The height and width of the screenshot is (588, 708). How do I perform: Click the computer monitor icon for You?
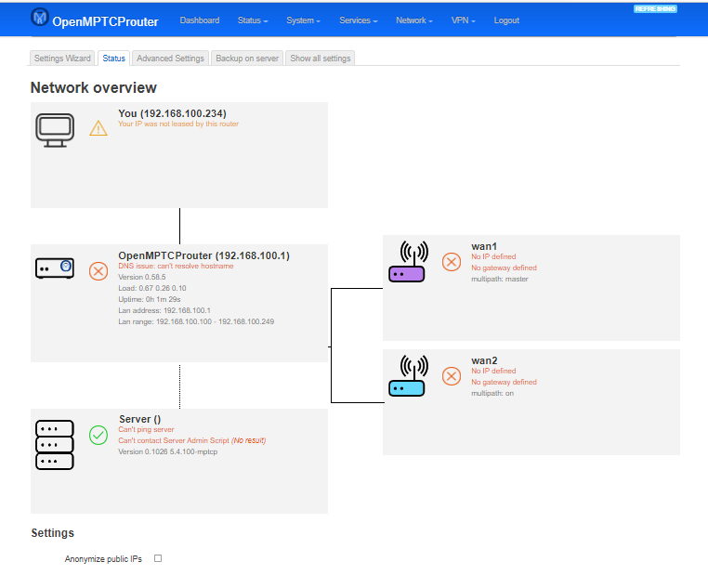[x=55, y=130]
